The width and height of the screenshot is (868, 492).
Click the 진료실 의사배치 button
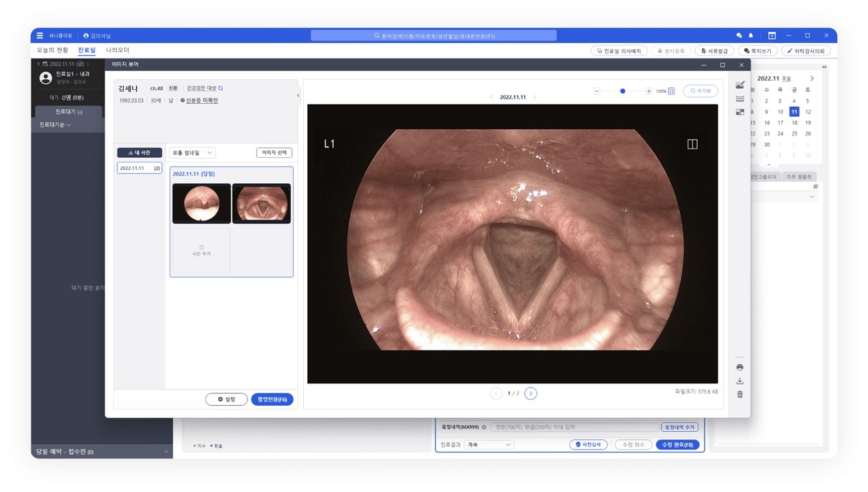[619, 51]
